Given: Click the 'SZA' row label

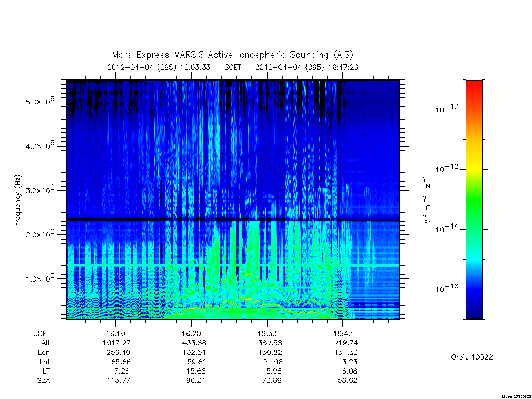Looking at the screenshot, I should tap(44, 381).
